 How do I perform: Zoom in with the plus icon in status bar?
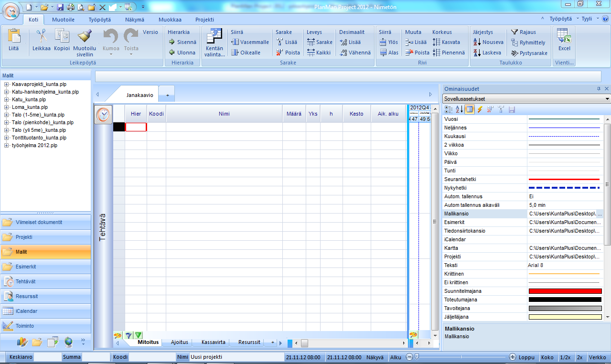pos(513,357)
